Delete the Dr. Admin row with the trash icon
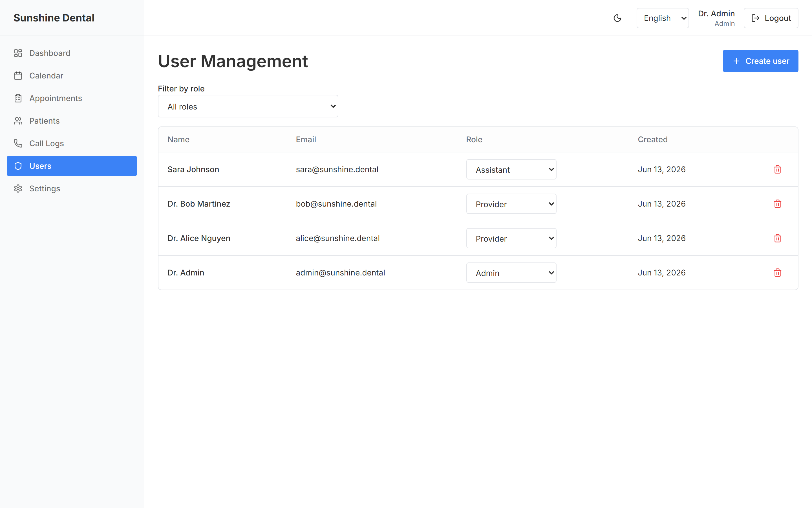The image size is (812, 508). coord(777,273)
